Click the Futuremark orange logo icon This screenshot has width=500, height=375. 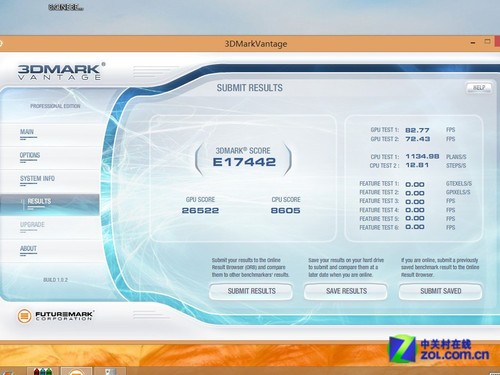tap(24, 315)
